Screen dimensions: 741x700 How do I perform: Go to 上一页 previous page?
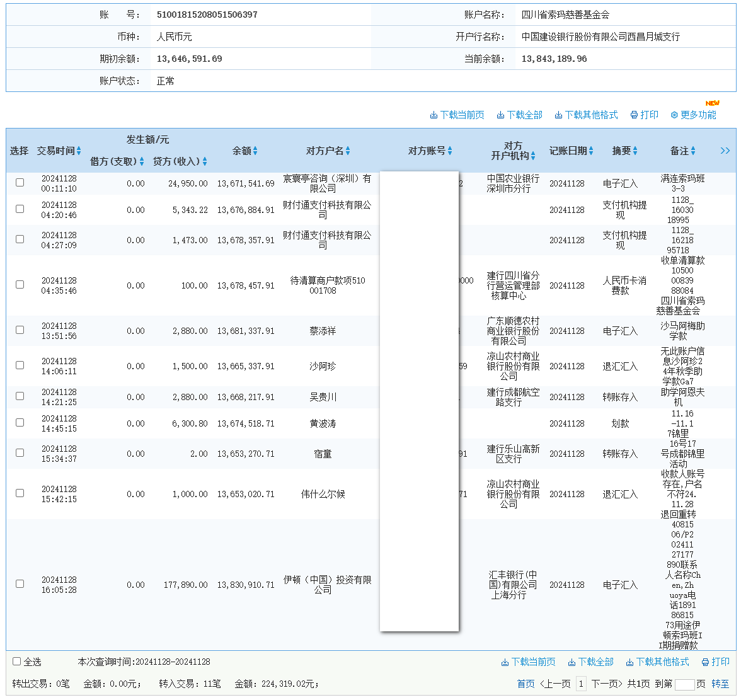(x=555, y=684)
